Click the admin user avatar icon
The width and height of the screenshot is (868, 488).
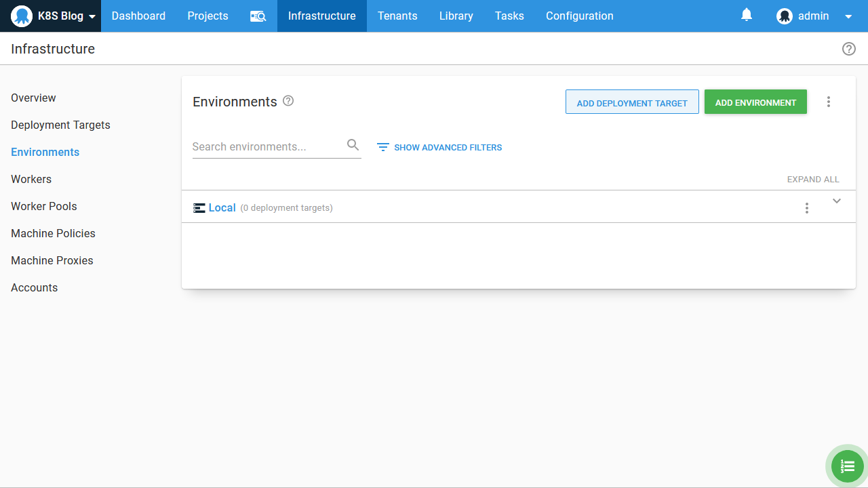pos(785,16)
